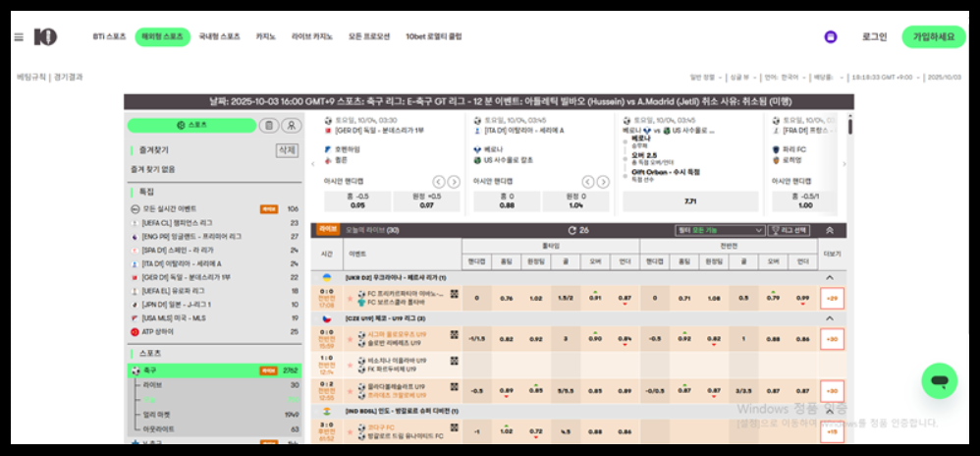980x456 pixels.
Task: Select the 해외형 스포츠 tab
Action: point(162,37)
